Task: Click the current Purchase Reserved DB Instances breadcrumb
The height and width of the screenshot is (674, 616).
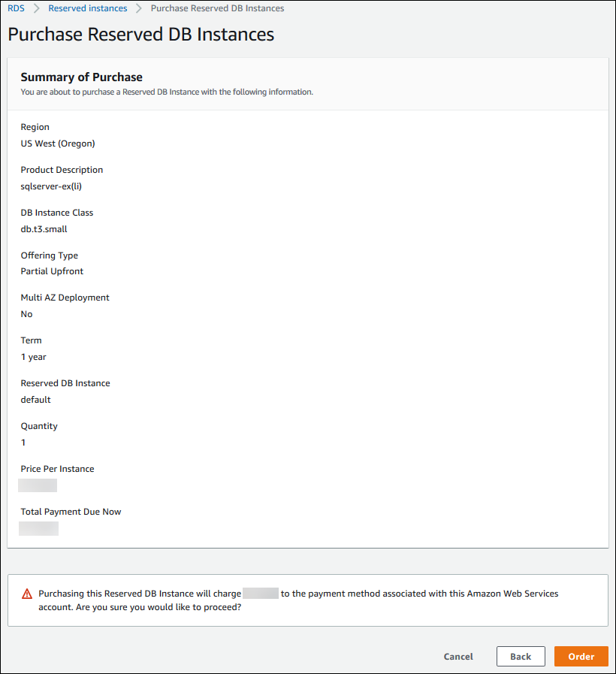Action: [217, 8]
